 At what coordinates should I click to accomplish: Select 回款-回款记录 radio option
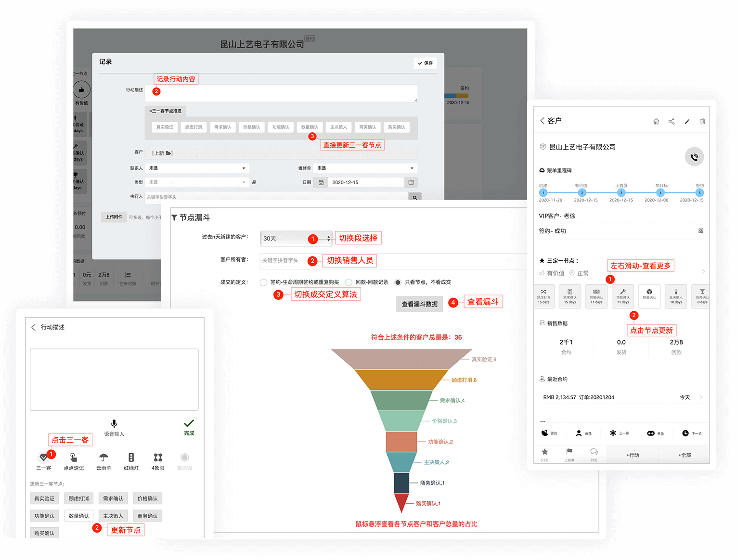349,282
